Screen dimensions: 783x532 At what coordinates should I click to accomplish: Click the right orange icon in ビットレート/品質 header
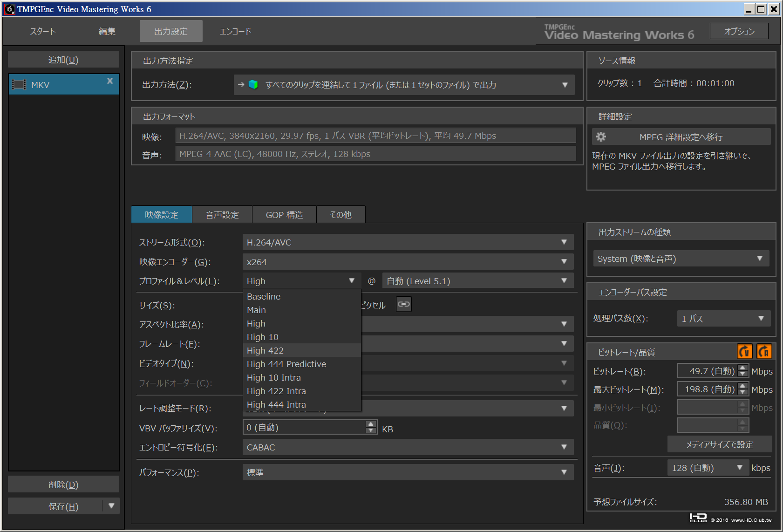(x=764, y=351)
